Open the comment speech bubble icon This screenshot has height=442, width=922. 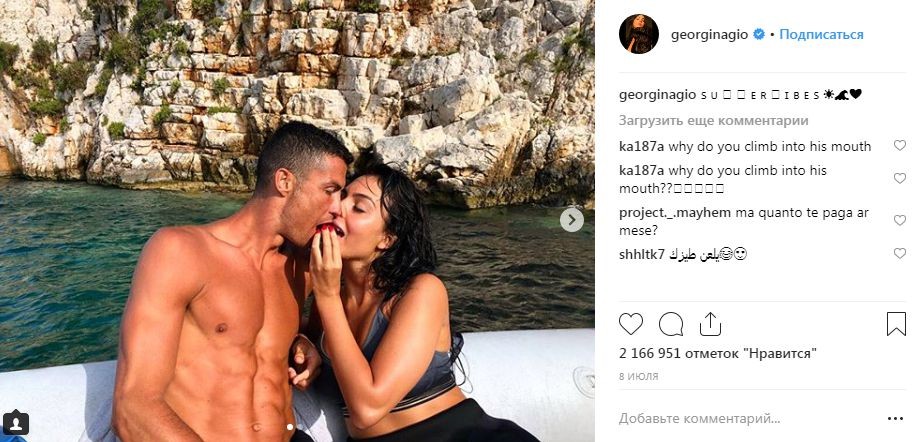pyautogui.click(x=671, y=324)
